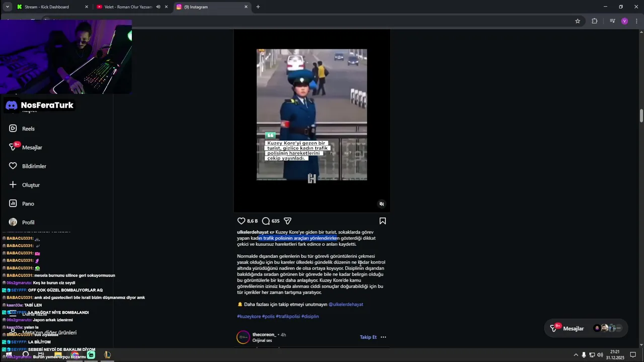Open a new browser tab
644x362 pixels.
(258, 7)
